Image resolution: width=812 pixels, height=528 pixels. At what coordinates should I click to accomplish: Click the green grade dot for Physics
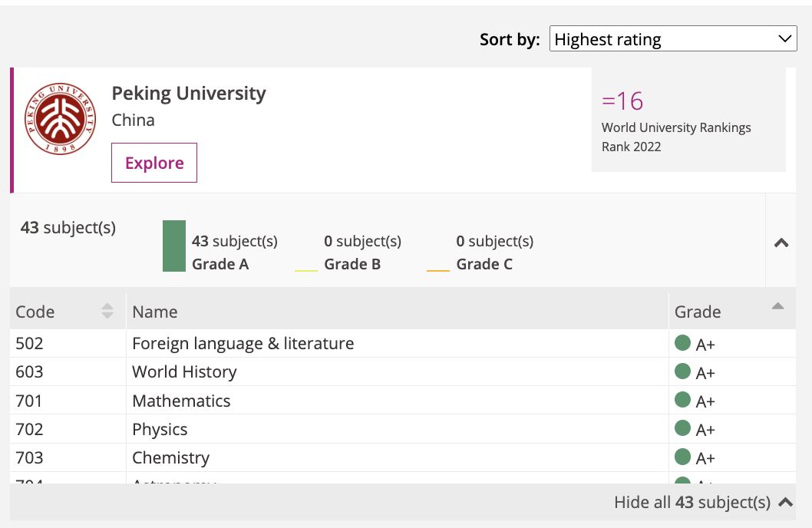tap(682, 428)
